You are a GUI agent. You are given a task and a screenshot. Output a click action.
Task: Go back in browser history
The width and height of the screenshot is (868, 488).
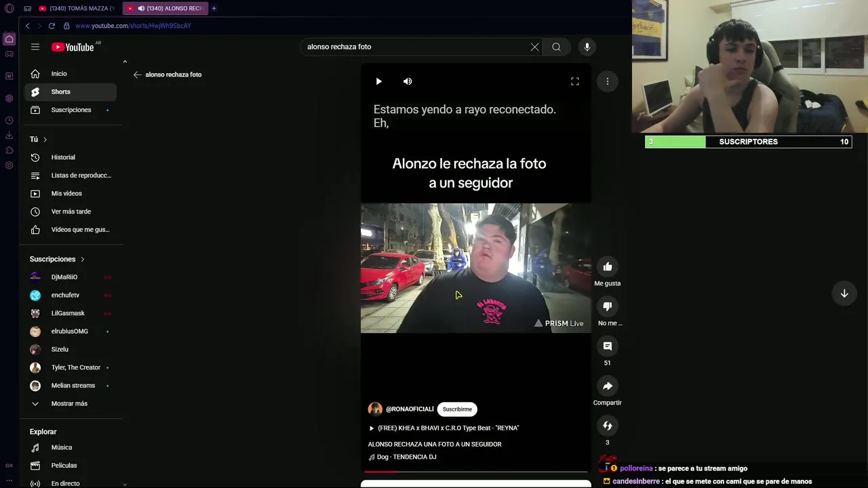(x=27, y=26)
